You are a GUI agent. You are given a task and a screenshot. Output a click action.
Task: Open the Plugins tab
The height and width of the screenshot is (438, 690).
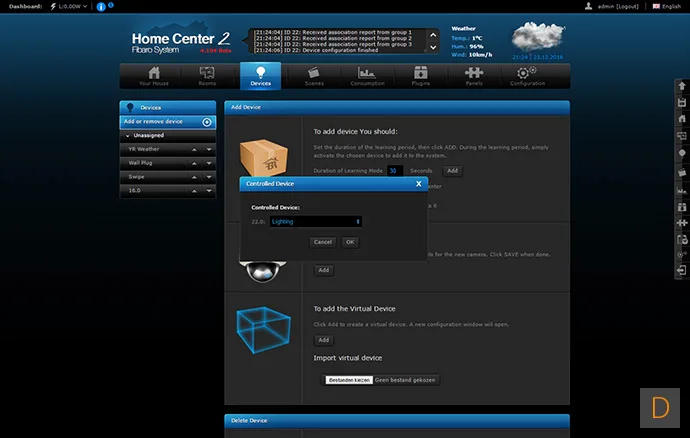click(x=421, y=76)
